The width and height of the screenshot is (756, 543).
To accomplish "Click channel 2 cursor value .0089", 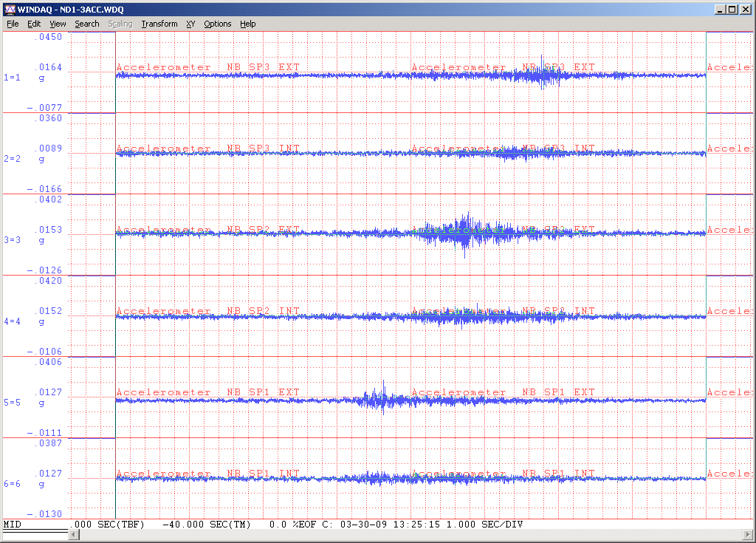I will click(x=48, y=148).
